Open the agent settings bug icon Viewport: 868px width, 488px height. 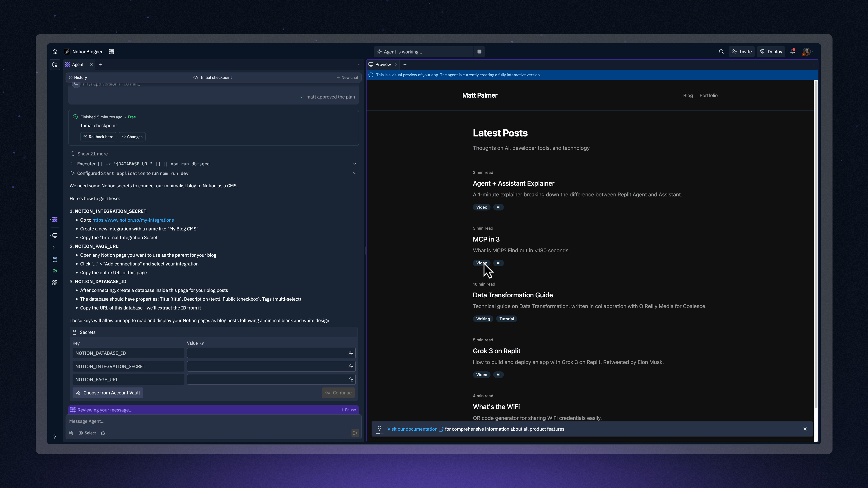pyautogui.click(x=103, y=433)
